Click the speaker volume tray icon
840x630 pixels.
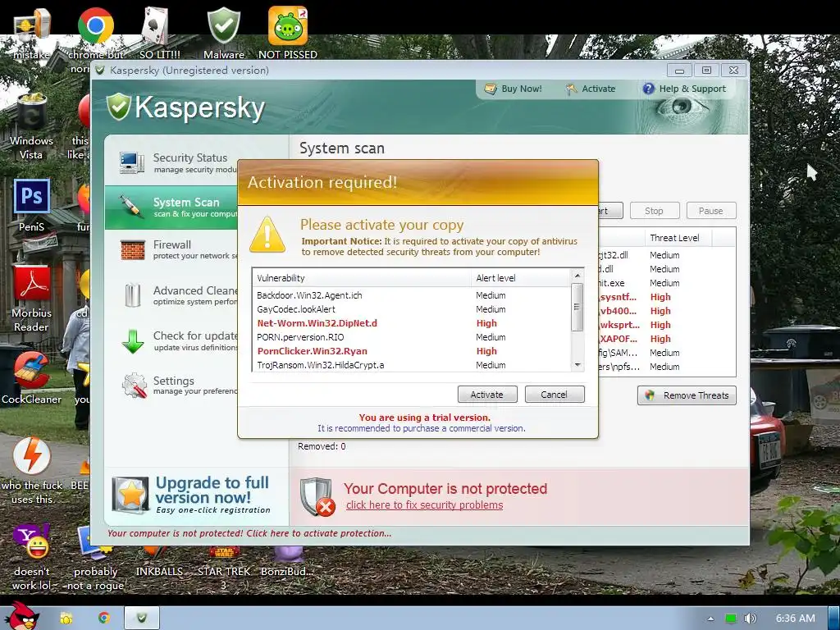(x=750, y=619)
